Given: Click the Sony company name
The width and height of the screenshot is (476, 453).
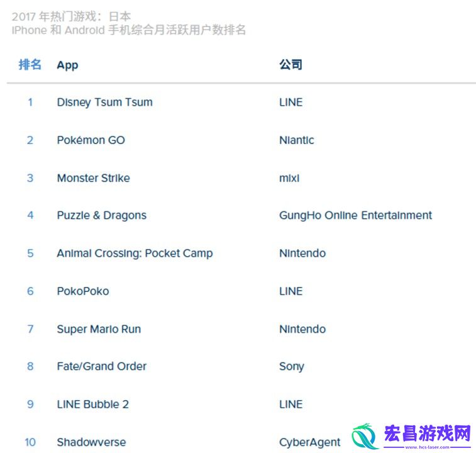Looking at the screenshot, I should point(292,366).
